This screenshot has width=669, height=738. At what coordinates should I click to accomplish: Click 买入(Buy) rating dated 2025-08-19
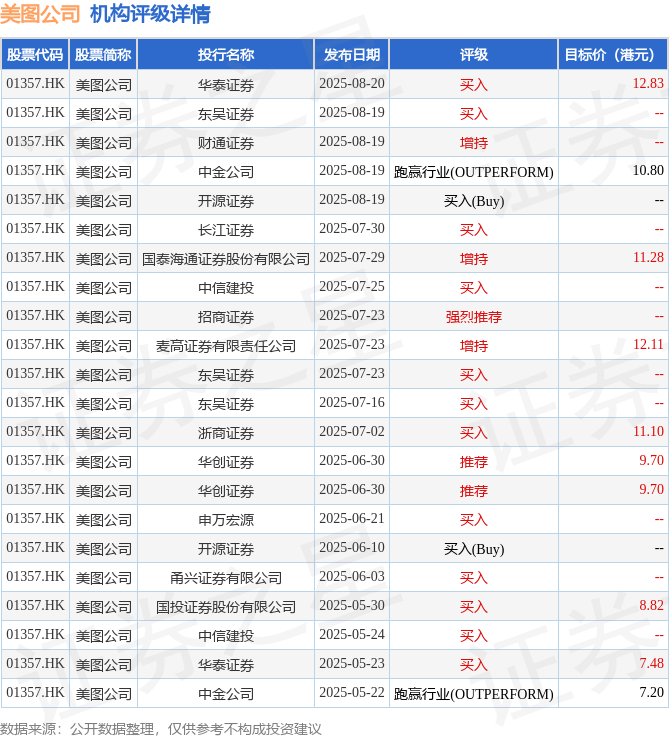pos(474,201)
